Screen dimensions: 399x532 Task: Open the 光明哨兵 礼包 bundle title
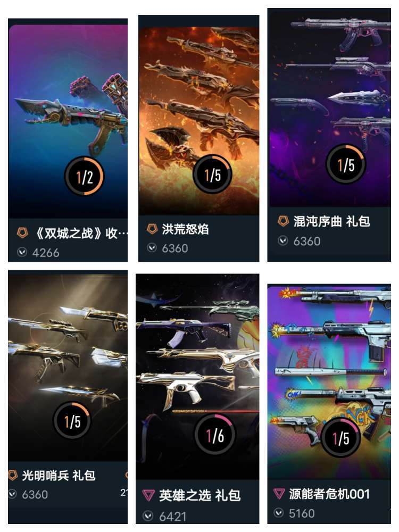coord(59,475)
